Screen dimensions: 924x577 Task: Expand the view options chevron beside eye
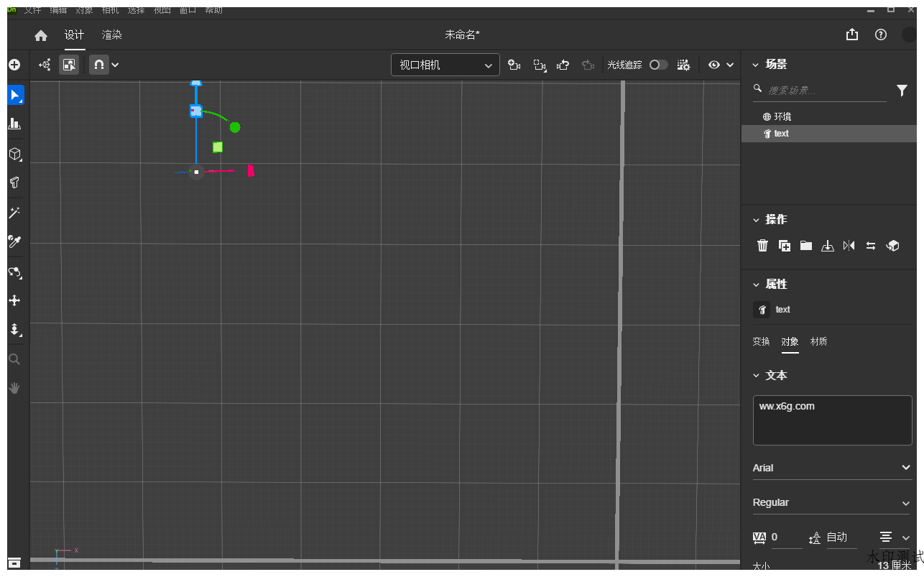[x=730, y=65]
